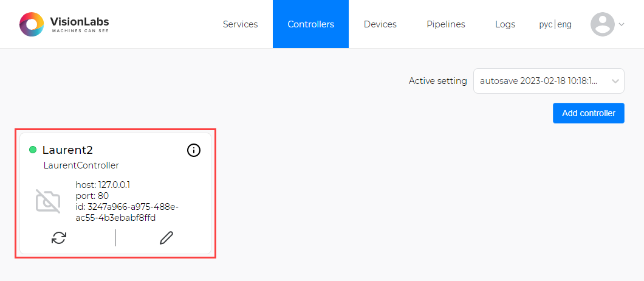This screenshot has width=644, height=281.
Task: Click the VisionLabs wordmark text
Action: pyautogui.click(x=79, y=24)
